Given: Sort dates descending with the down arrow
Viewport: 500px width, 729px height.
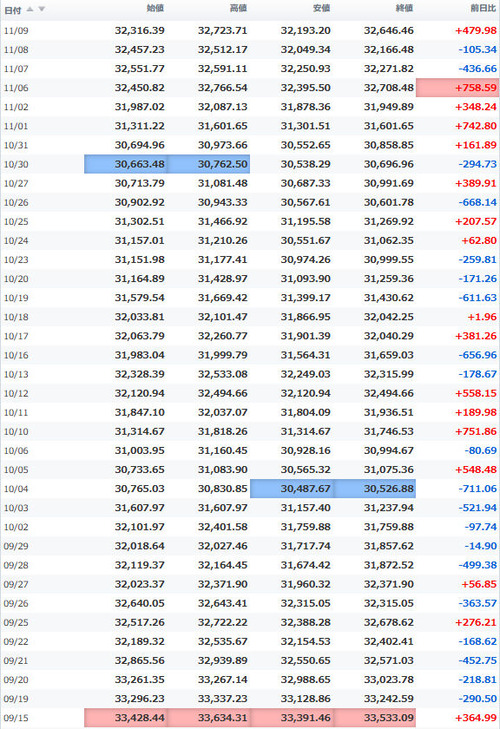Looking at the screenshot, I should point(41,9).
